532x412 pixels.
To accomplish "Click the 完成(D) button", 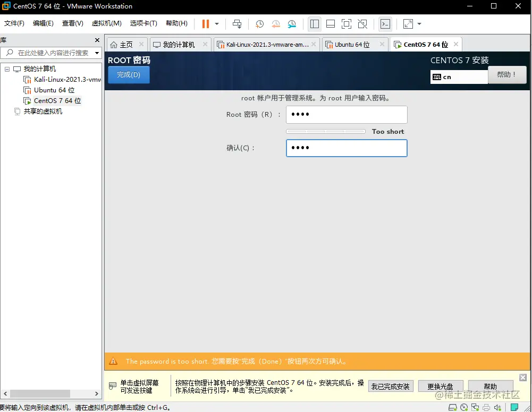I will [x=129, y=75].
